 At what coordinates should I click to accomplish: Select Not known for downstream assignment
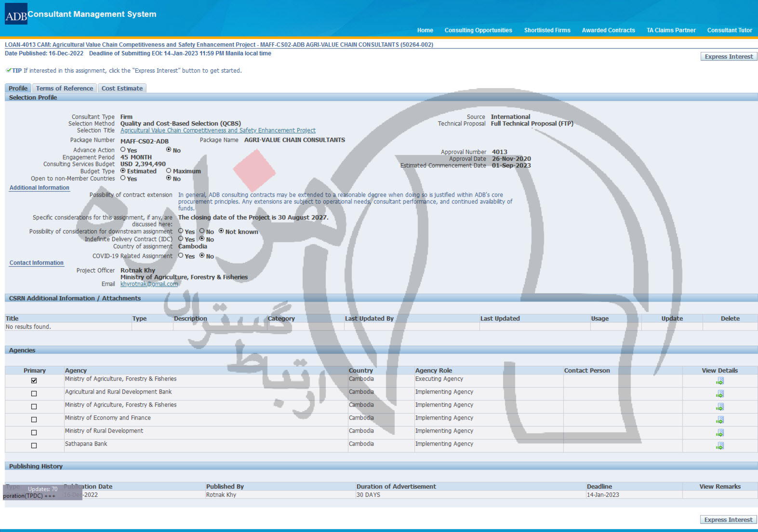[x=221, y=231]
